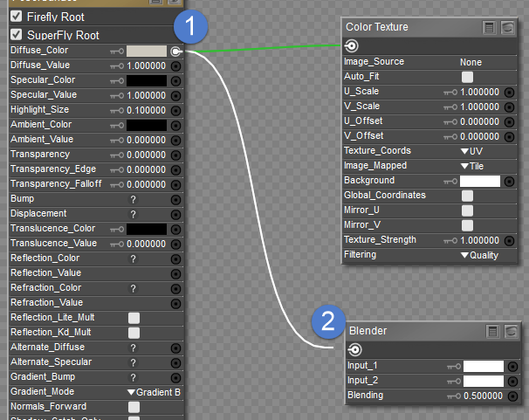Click the Diffuse_Color input plug icon
The width and height of the screenshot is (529, 420).
point(176,52)
